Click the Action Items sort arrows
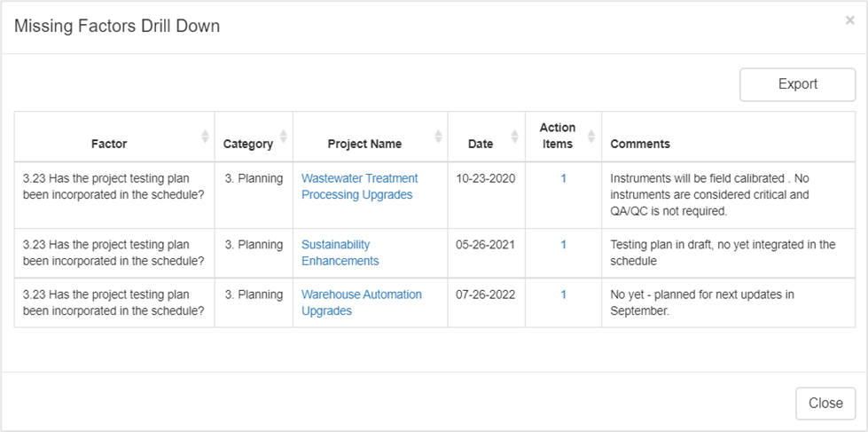 (x=591, y=137)
